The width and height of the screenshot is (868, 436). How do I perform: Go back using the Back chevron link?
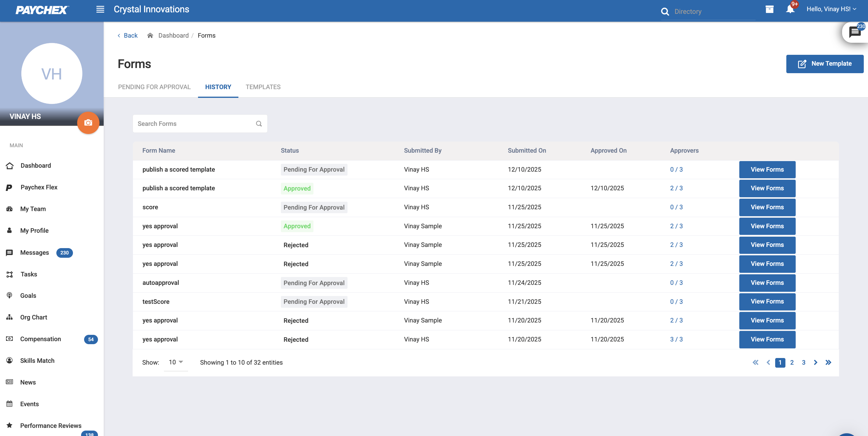(127, 35)
